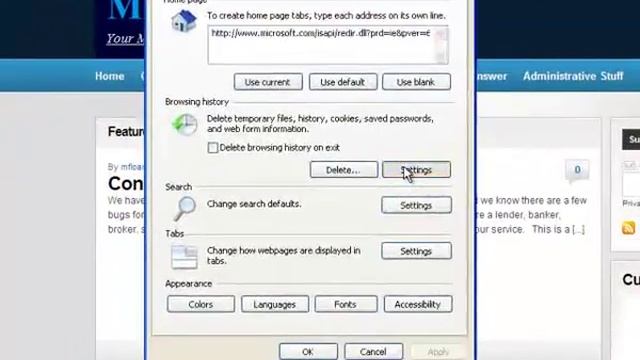Click the Languages appearance button

click(x=275, y=304)
